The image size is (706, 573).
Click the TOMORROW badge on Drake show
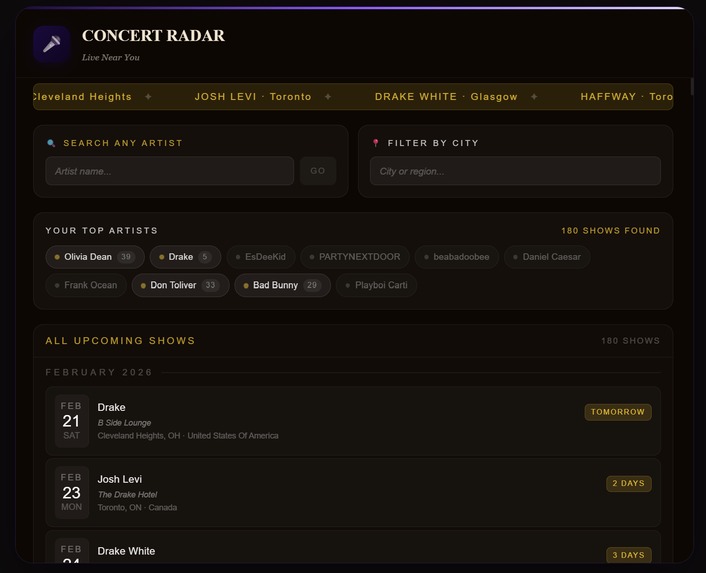click(x=618, y=412)
